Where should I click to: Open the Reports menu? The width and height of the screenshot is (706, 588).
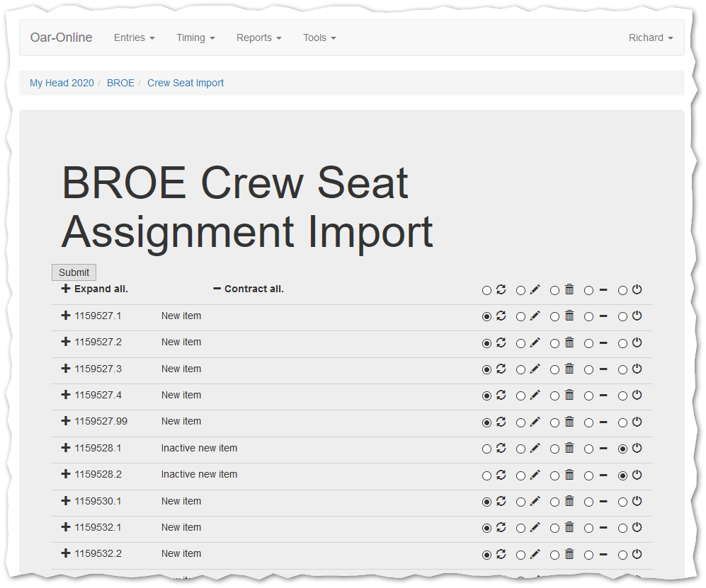click(258, 38)
